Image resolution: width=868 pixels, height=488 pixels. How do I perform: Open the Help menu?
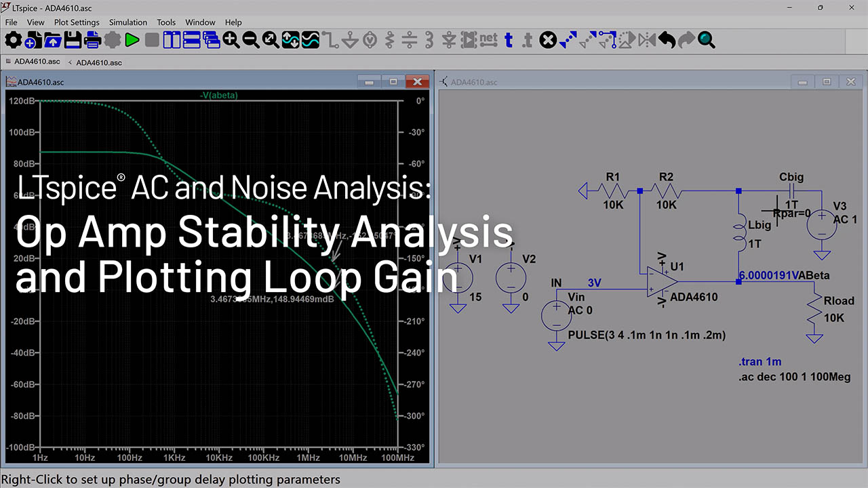pos(233,22)
